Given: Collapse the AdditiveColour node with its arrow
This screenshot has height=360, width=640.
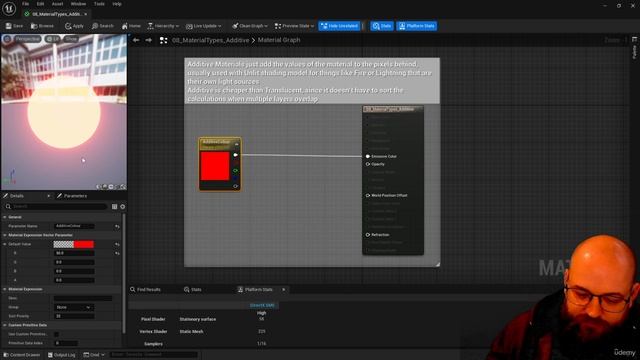Looking at the screenshot, I should pos(236,144).
